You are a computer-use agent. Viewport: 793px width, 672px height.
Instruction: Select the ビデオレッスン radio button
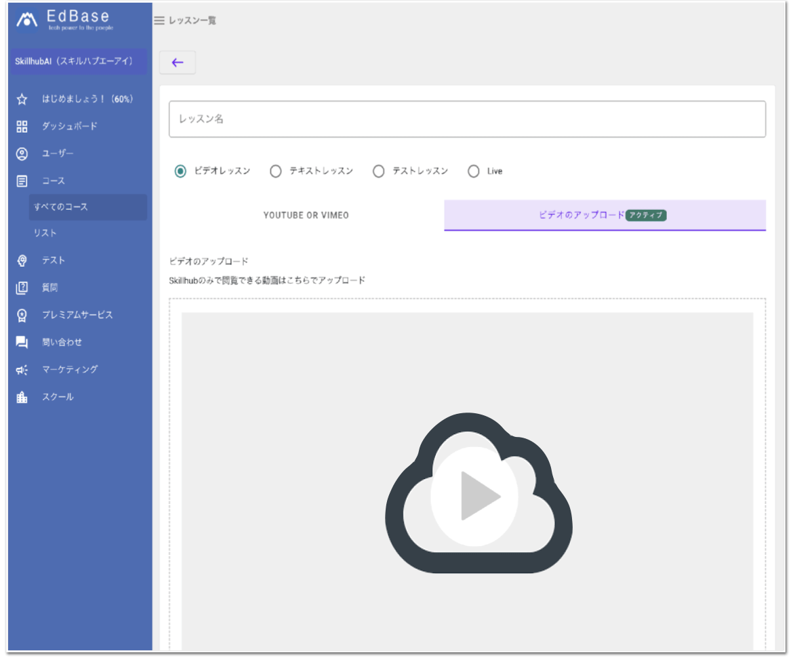(180, 171)
